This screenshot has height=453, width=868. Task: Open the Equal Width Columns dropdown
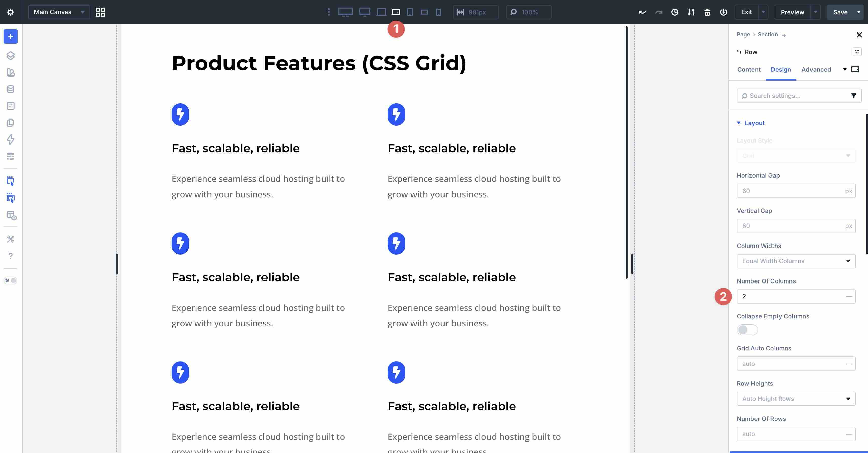pyautogui.click(x=796, y=261)
